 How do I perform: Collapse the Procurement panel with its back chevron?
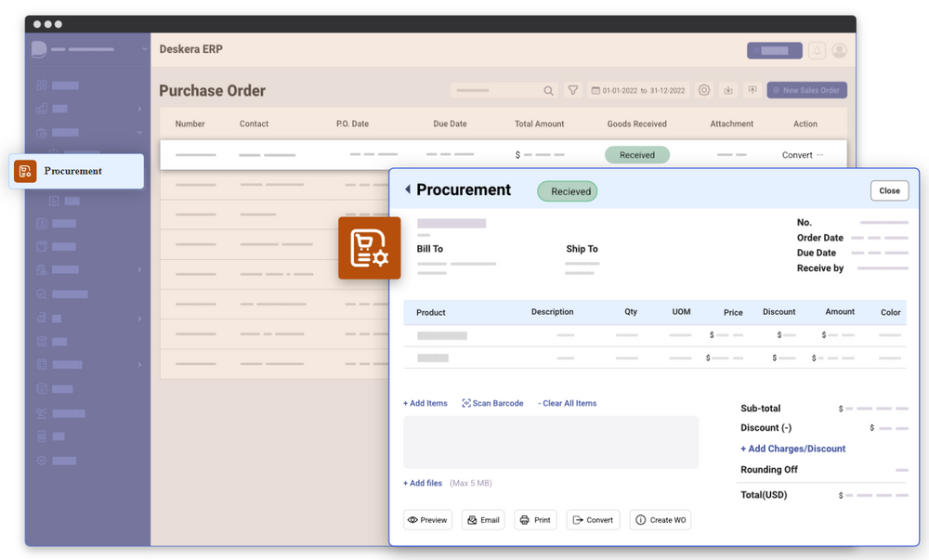point(408,189)
